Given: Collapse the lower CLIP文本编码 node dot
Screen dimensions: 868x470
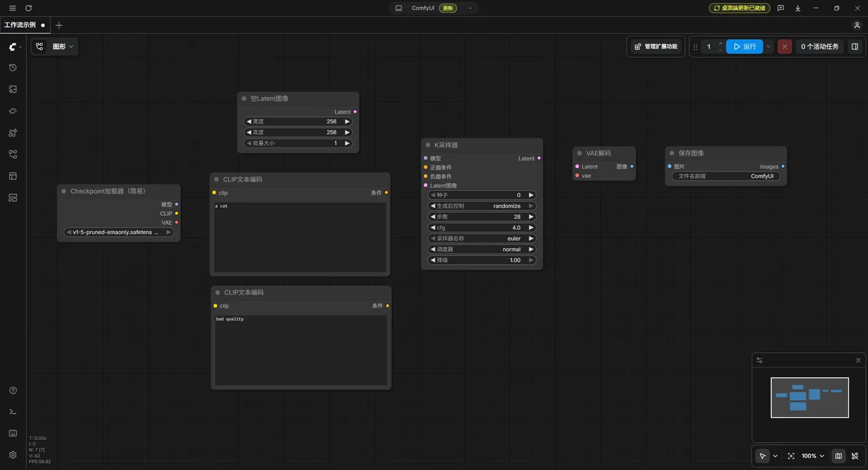Looking at the screenshot, I should (218, 292).
